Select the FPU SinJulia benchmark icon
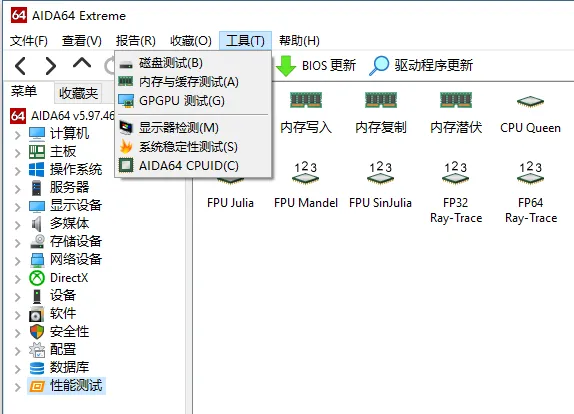This screenshot has width=574, height=414. (380, 174)
